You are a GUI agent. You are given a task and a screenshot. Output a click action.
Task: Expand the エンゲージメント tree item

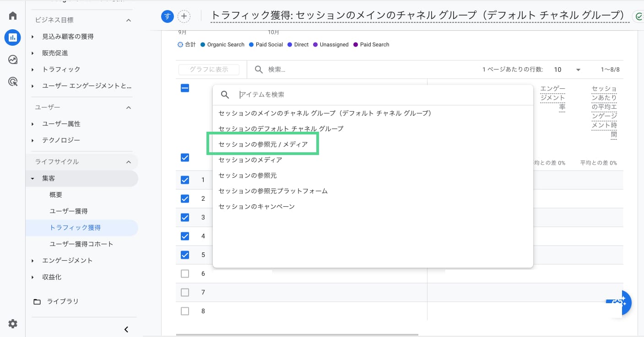click(32, 261)
